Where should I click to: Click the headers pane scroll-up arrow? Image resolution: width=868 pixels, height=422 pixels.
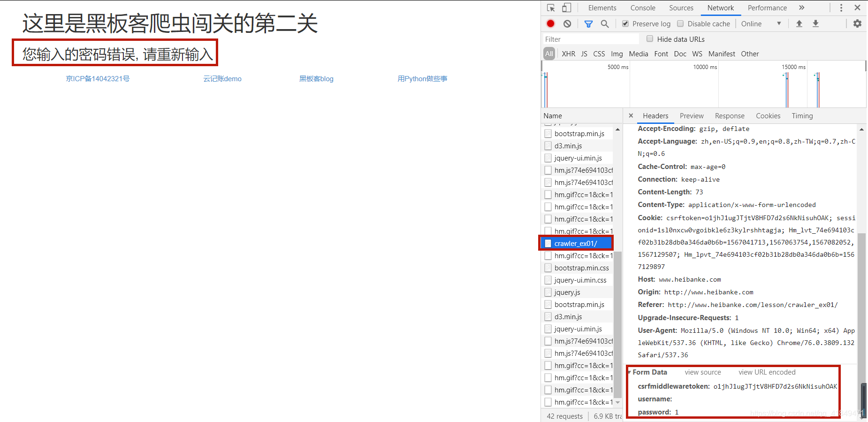[x=861, y=129]
